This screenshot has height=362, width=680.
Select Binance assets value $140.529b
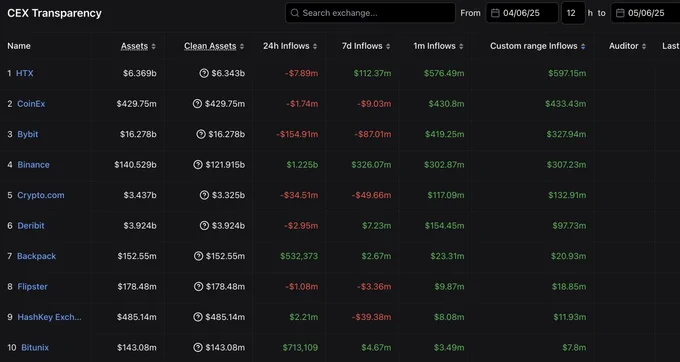[135, 165]
